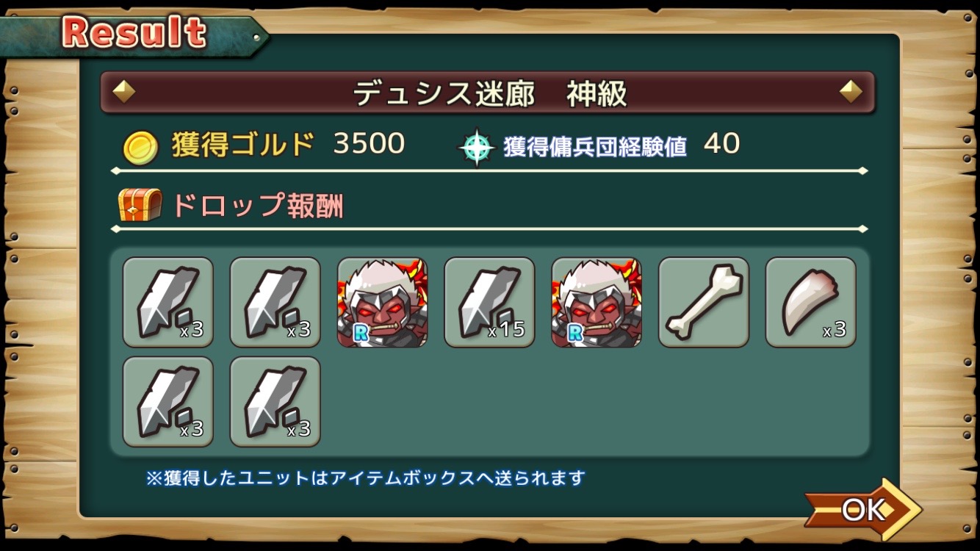Select the x3 fang item drop
The height and width of the screenshot is (551, 980).
point(811,302)
